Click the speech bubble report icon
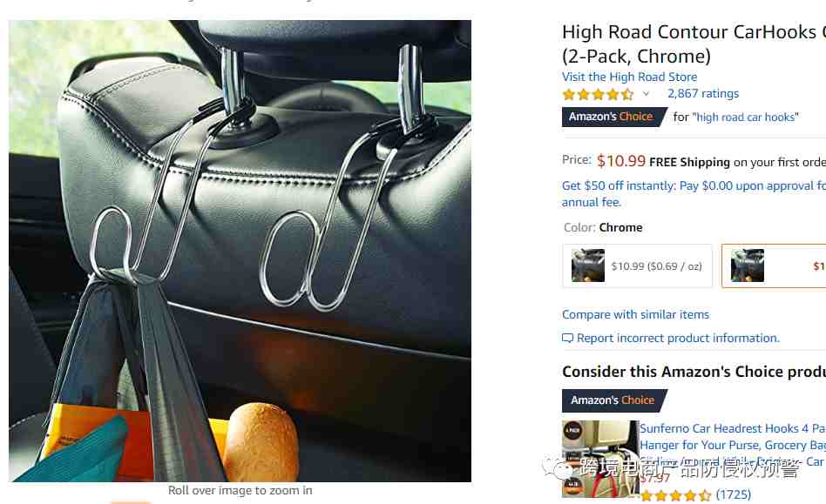Viewport: 826px width, 504px height. 567,339
